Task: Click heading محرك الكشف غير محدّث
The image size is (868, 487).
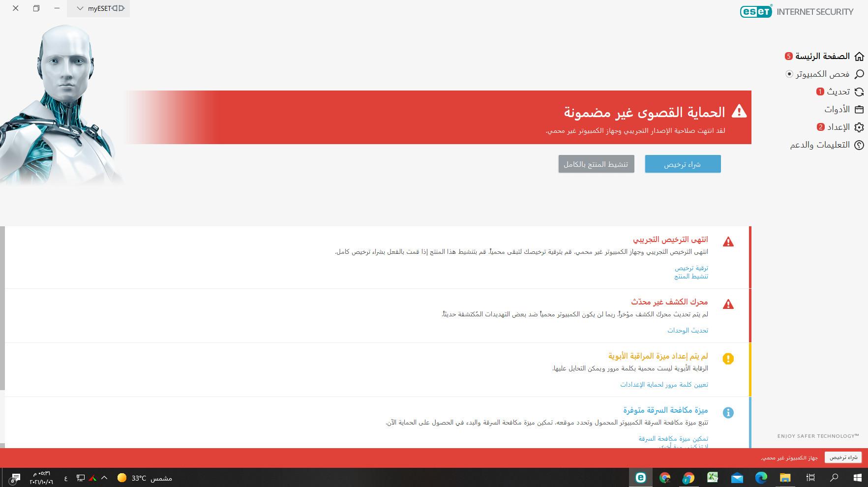Action: [x=669, y=302]
